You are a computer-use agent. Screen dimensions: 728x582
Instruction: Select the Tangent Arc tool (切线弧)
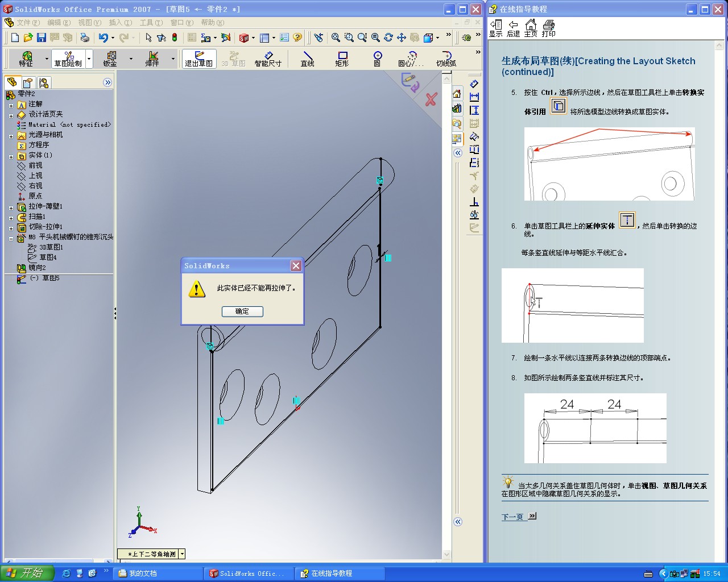point(446,59)
